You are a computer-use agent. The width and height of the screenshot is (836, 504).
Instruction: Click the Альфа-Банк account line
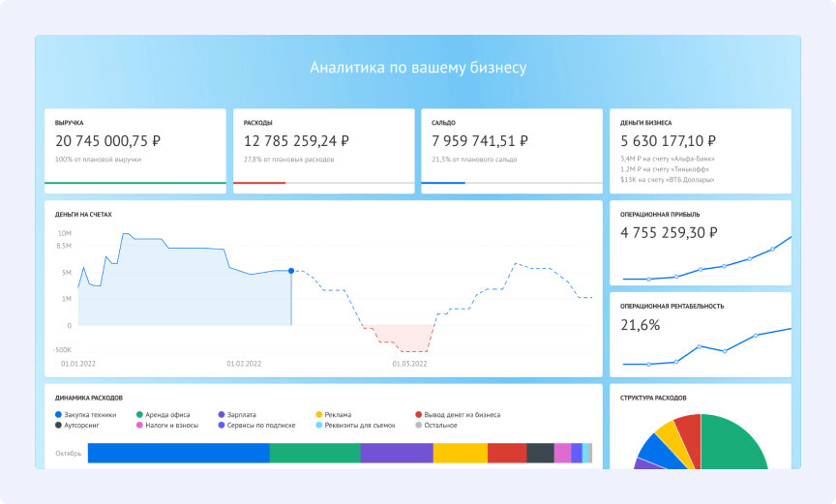click(667, 159)
